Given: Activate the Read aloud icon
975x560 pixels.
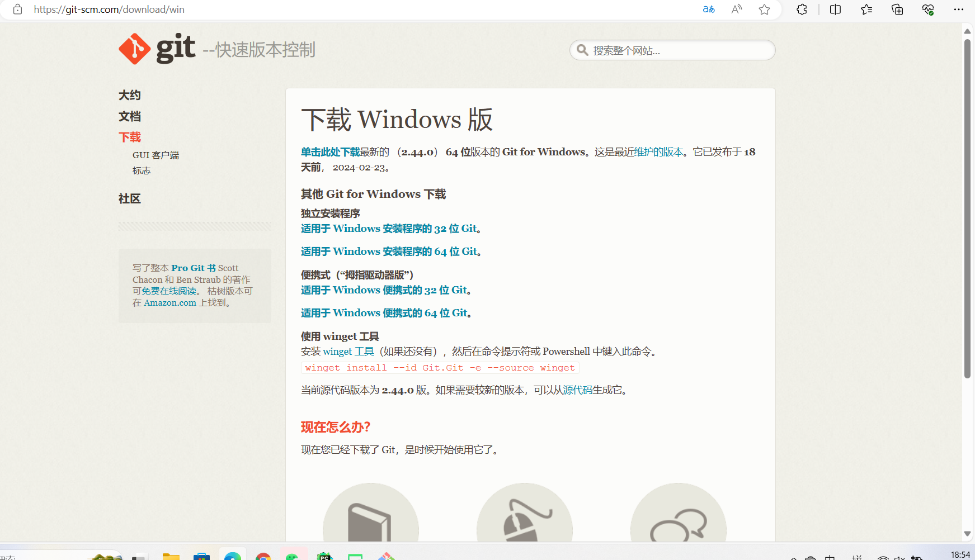Looking at the screenshot, I should (737, 10).
